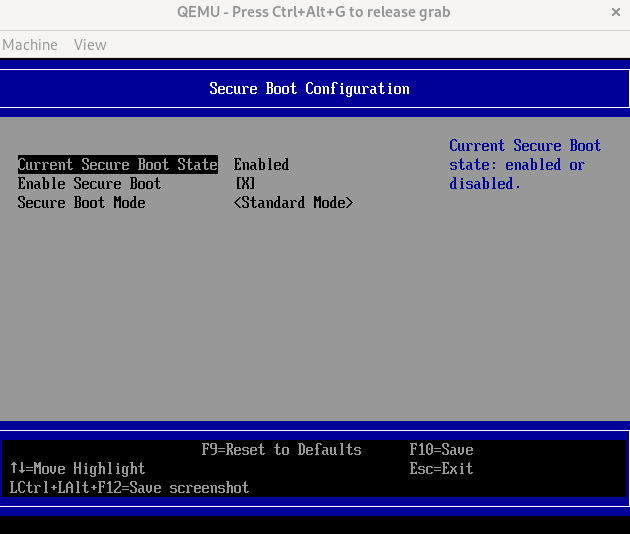The image size is (630, 534).
Task: Click the LCtrl+LAlt+F12=Save screenshot hint
Action: (x=129, y=487)
